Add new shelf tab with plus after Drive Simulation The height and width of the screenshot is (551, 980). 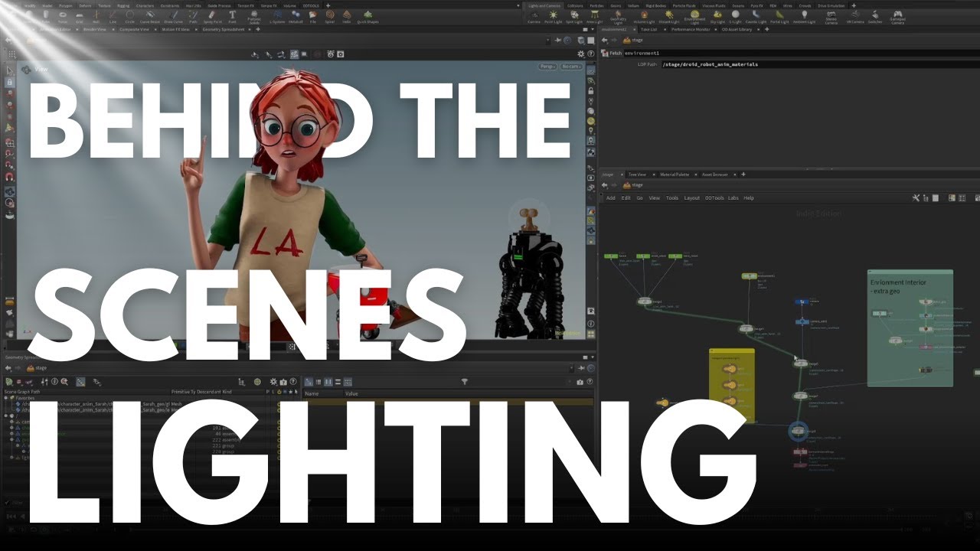(854, 5)
